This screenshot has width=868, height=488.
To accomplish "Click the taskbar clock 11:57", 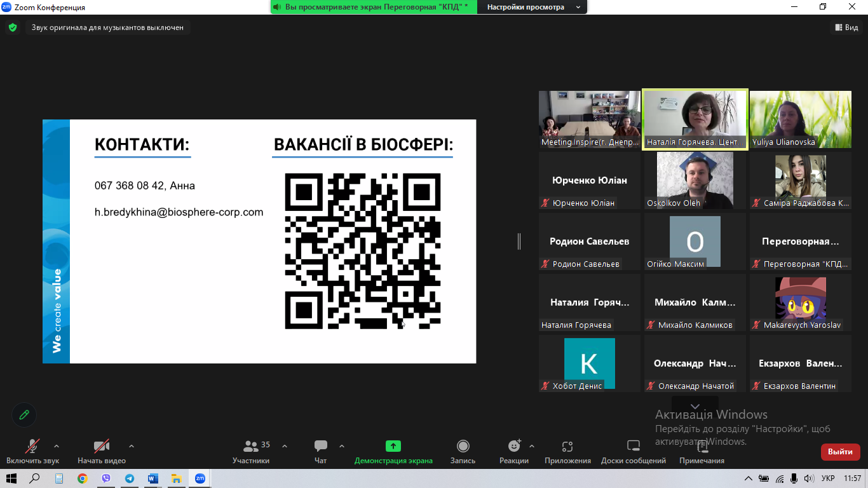I will [x=853, y=478].
